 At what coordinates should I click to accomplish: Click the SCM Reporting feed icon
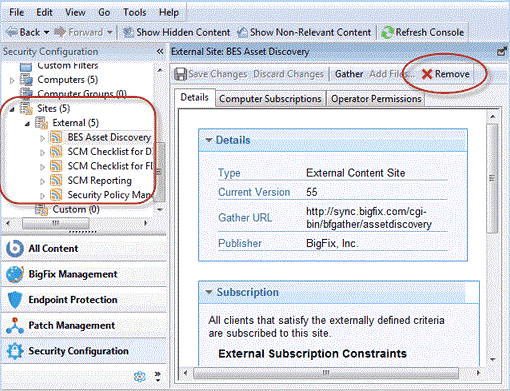pos(56,180)
